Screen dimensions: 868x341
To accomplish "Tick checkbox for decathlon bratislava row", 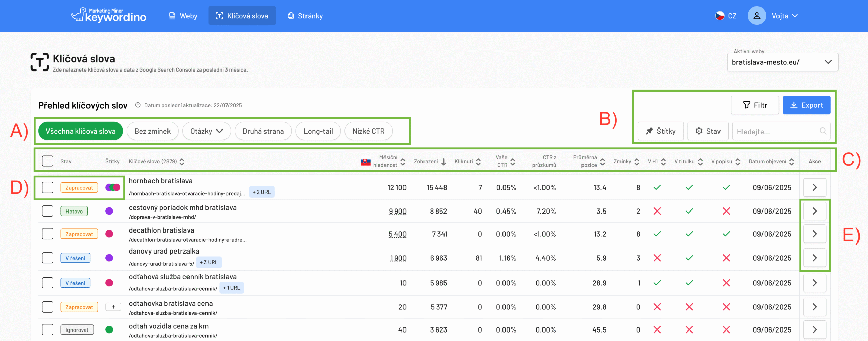I will 47,234.
